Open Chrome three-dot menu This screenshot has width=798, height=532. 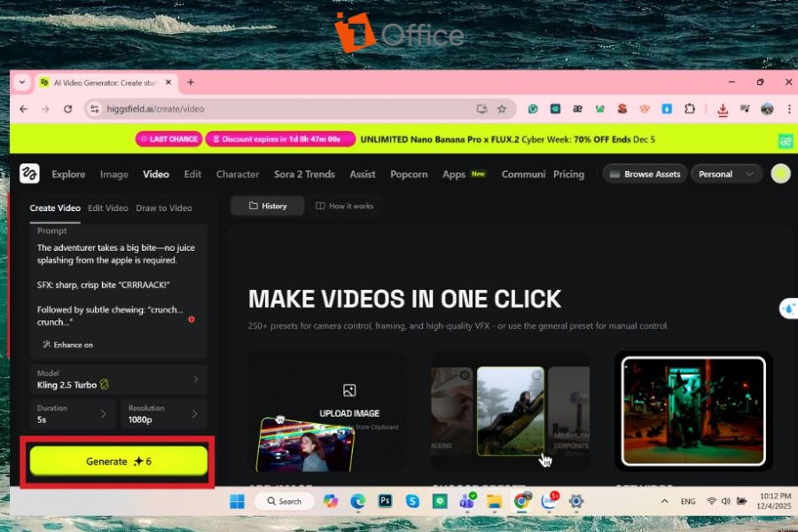click(x=789, y=109)
